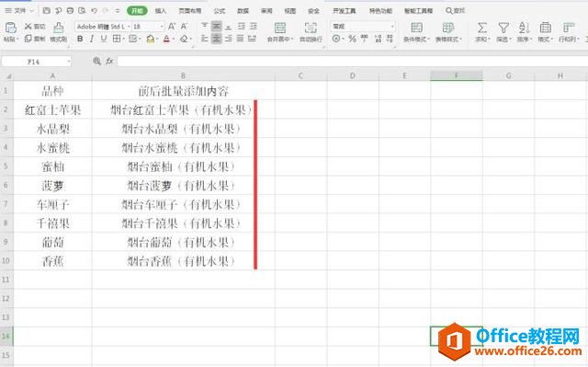Click the Borders grid icon

(117, 39)
